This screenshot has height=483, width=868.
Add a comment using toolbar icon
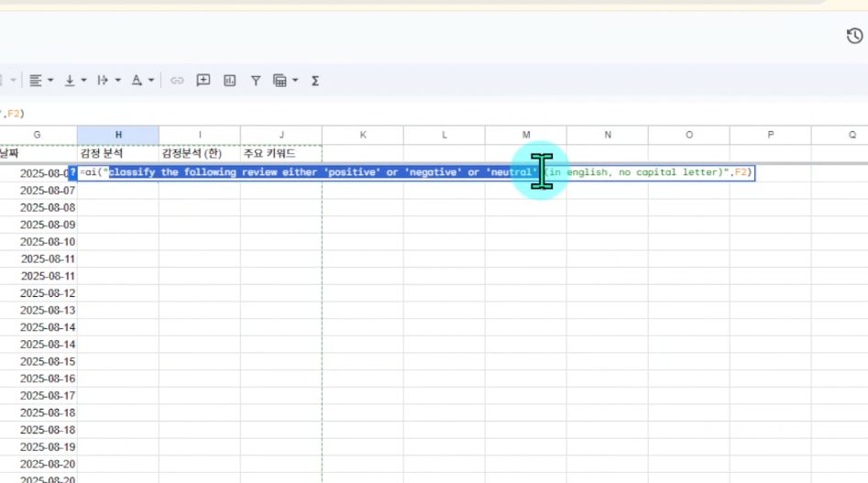click(203, 81)
